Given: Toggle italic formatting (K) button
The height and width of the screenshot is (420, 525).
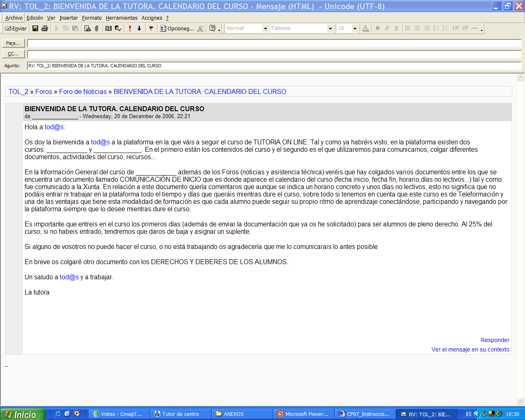Looking at the screenshot, I should (x=387, y=28).
